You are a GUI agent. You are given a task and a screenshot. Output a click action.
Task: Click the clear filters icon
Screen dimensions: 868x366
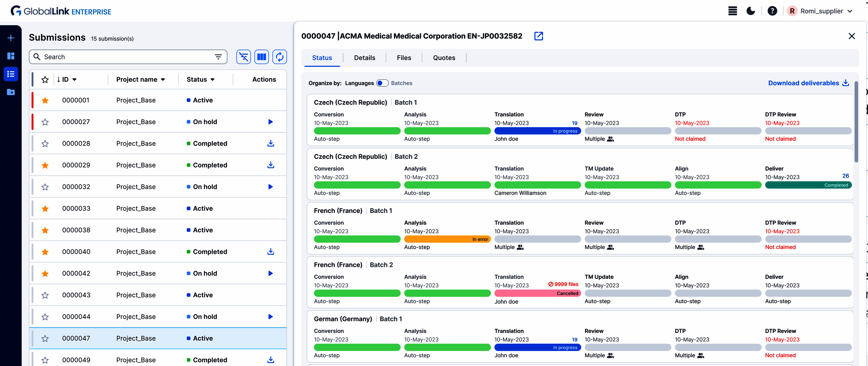tap(243, 57)
